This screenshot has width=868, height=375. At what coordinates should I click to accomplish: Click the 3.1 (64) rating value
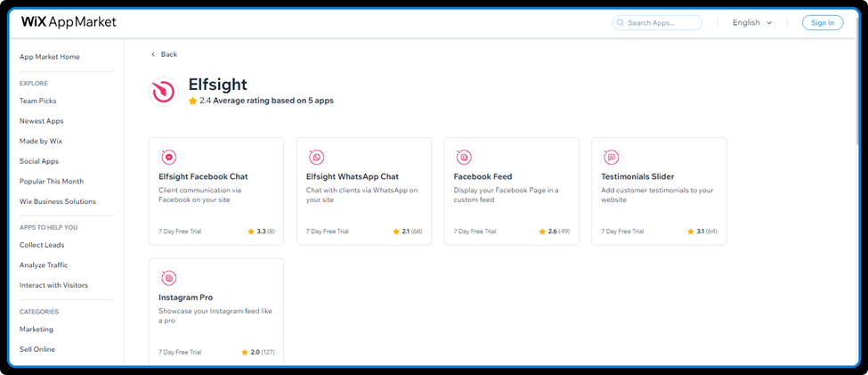707,232
